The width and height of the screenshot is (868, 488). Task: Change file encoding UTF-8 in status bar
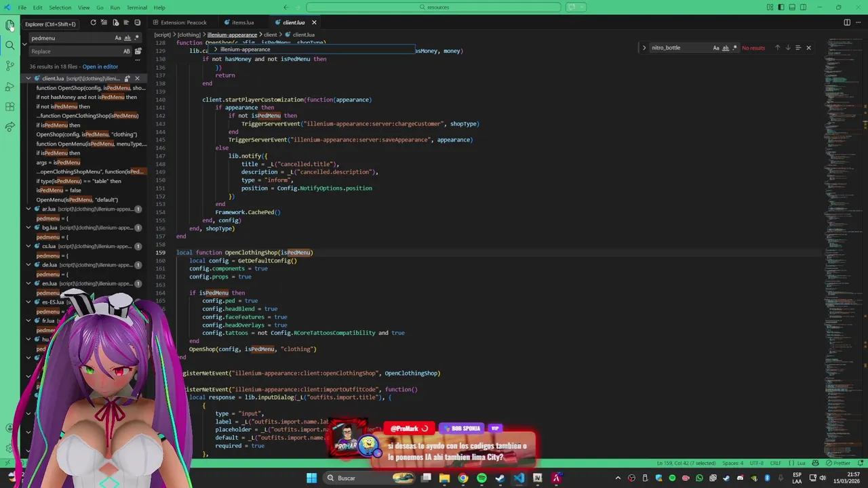pyautogui.click(x=756, y=463)
